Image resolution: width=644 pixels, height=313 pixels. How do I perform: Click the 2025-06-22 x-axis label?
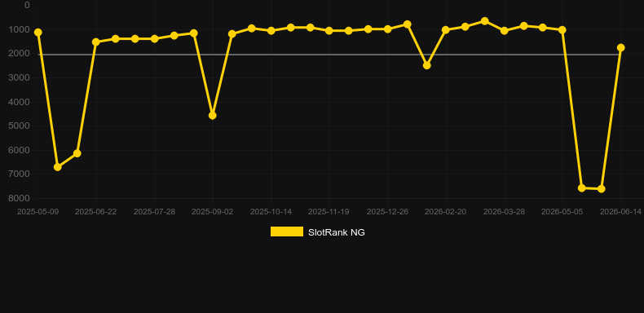pyautogui.click(x=95, y=212)
